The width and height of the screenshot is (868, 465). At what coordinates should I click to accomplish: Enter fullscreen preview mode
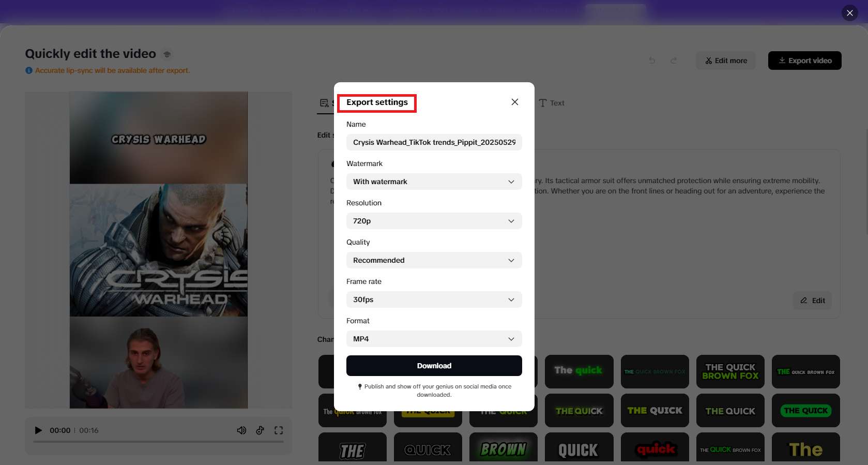(279, 430)
